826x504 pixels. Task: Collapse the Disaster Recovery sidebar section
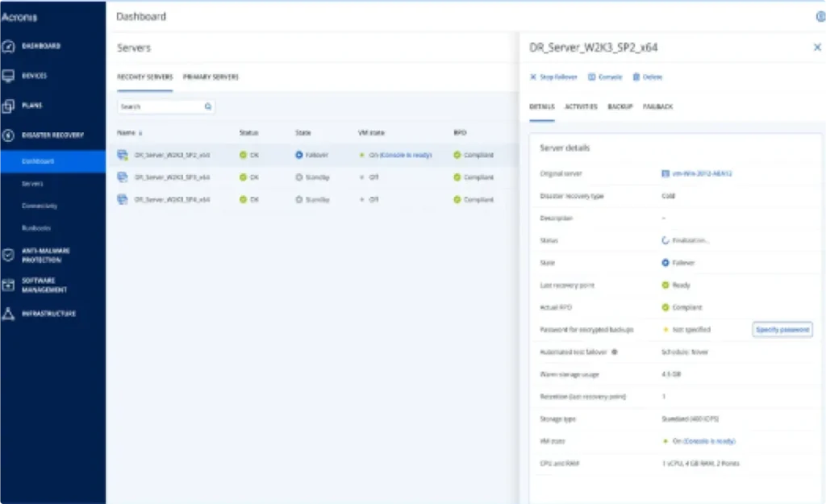click(52, 135)
